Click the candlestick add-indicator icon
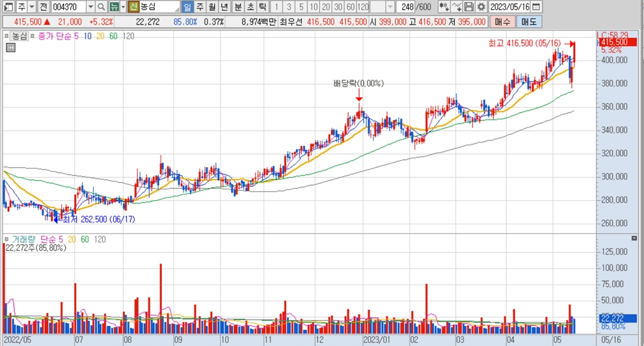644x346 pixels. click(444, 7)
